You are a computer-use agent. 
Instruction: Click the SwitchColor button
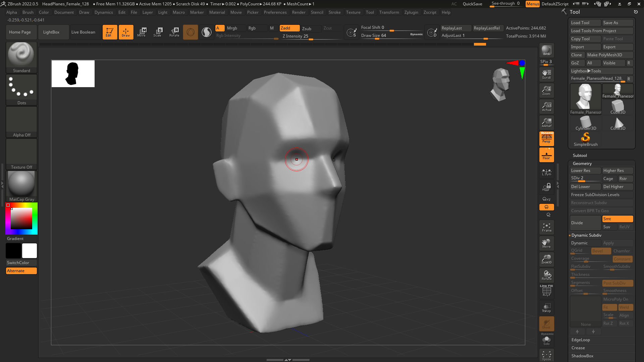[x=21, y=263]
